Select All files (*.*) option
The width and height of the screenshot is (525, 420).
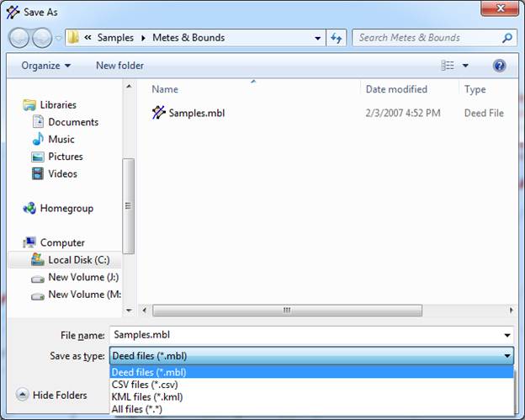(139, 408)
